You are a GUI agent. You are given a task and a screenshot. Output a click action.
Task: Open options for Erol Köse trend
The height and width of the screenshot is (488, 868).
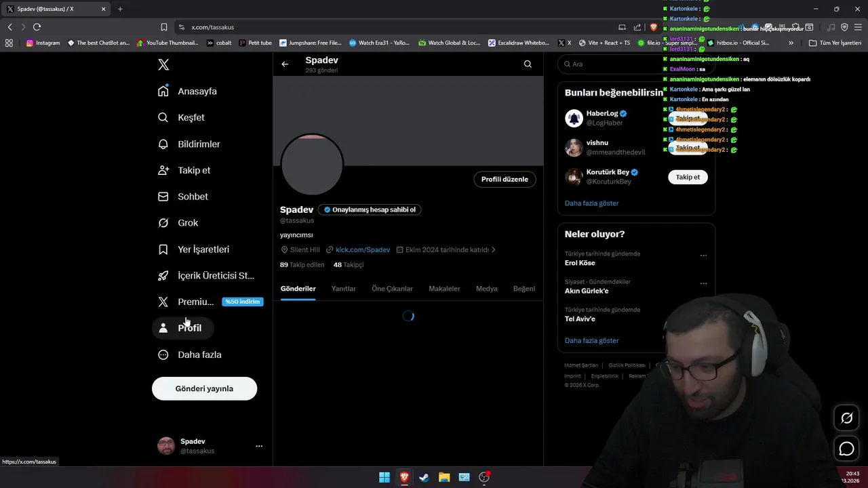pyautogui.click(x=703, y=256)
